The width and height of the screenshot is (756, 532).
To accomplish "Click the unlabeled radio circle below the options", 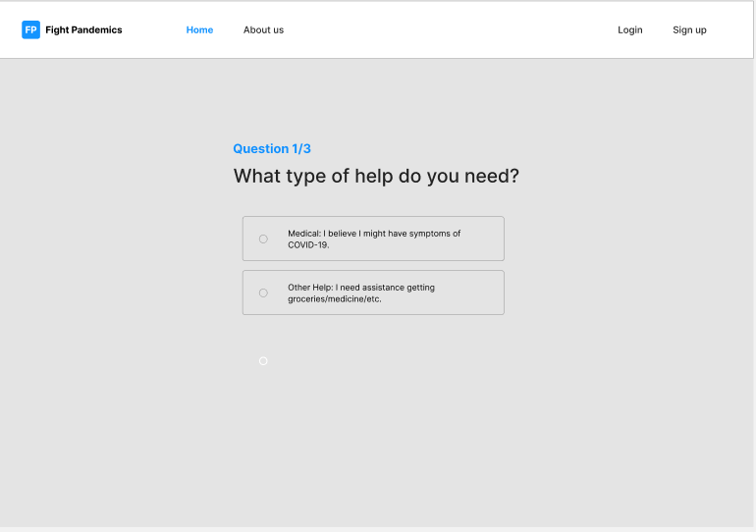I will [x=263, y=361].
